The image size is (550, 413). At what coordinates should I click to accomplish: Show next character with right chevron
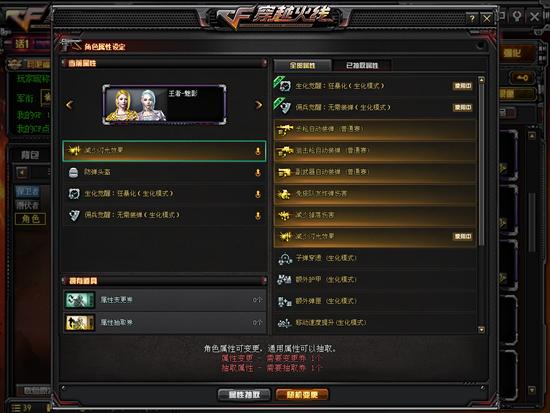[259, 105]
